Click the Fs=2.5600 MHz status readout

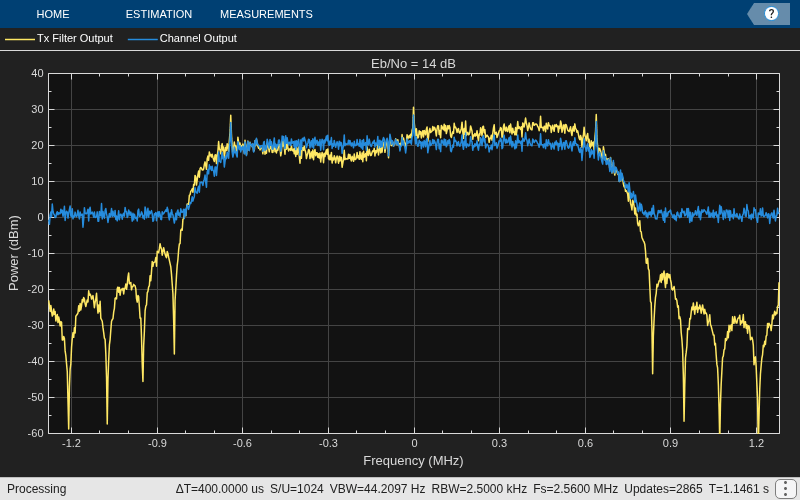[576, 489]
